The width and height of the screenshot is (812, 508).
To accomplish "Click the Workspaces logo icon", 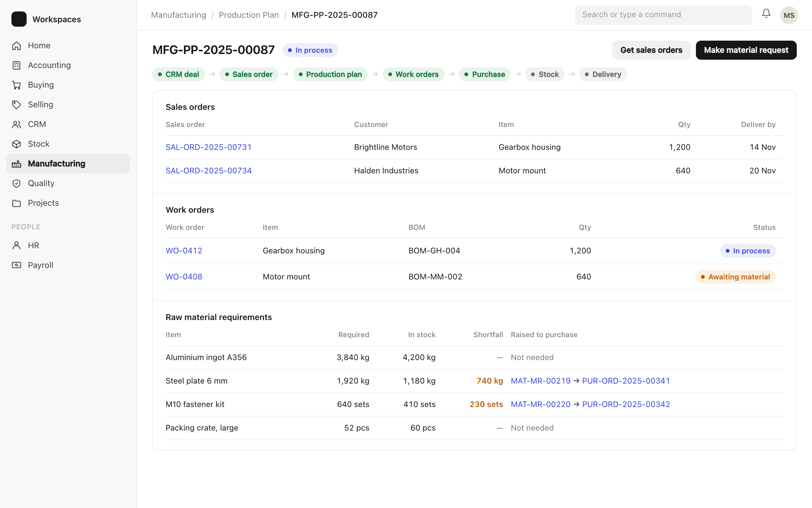I will pyautogui.click(x=19, y=19).
